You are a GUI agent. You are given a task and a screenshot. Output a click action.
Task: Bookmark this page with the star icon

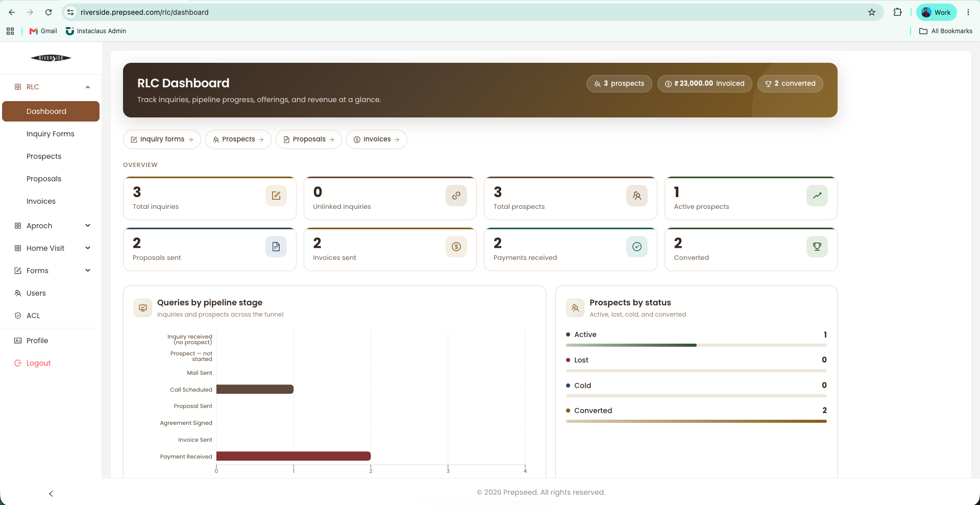point(872,12)
